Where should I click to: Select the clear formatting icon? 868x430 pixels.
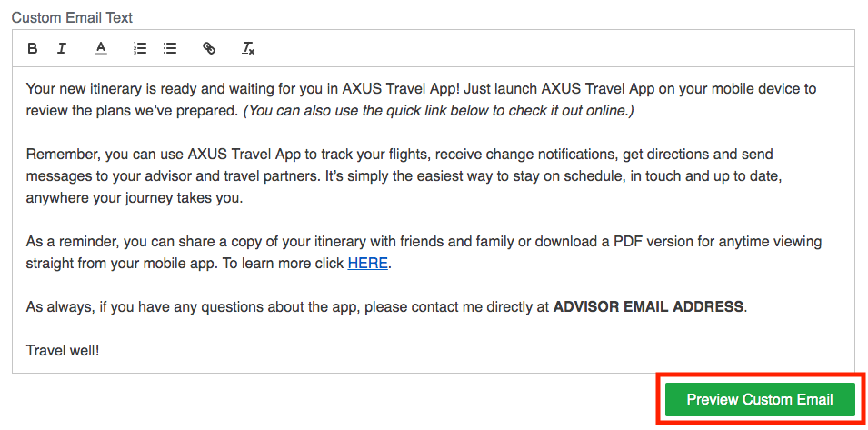[x=248, y=49]
